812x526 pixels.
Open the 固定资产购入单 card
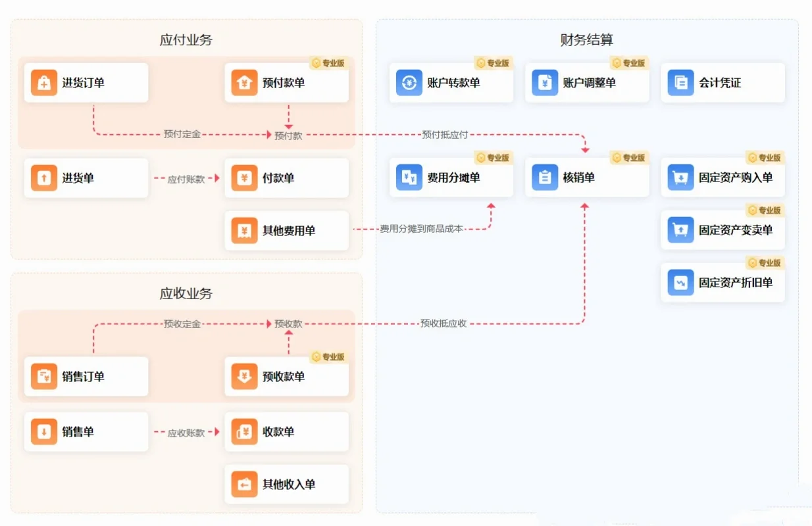tap(680, 178)
